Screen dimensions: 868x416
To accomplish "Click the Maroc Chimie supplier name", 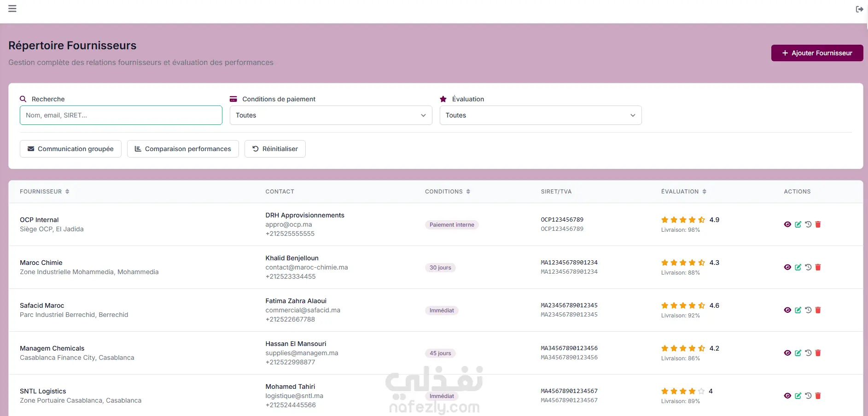I will [41, 263].
